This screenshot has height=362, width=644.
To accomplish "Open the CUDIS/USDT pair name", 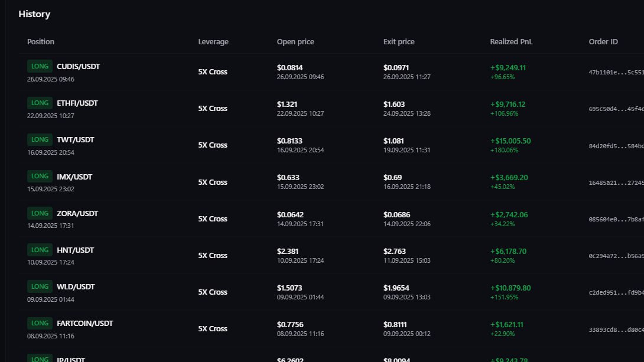I will coord(78,67).
